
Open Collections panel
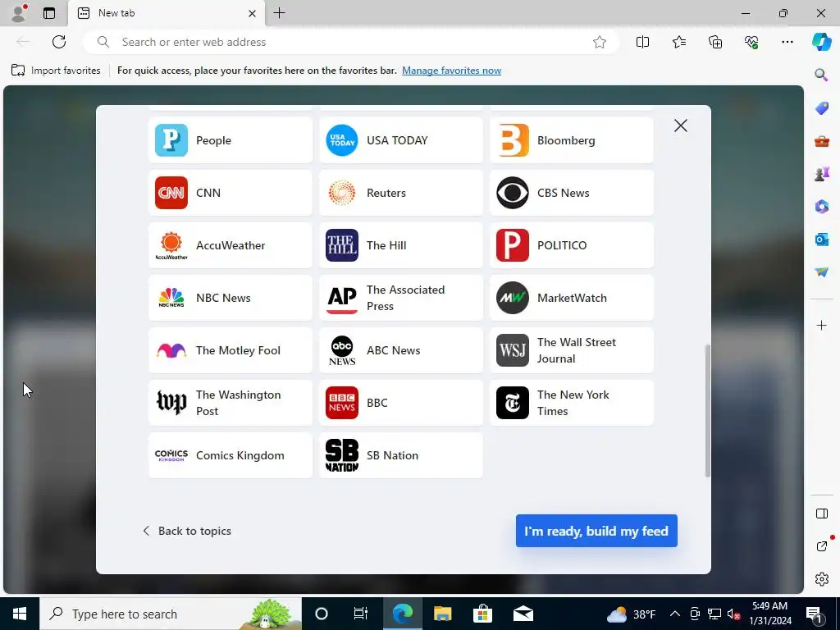715,42
